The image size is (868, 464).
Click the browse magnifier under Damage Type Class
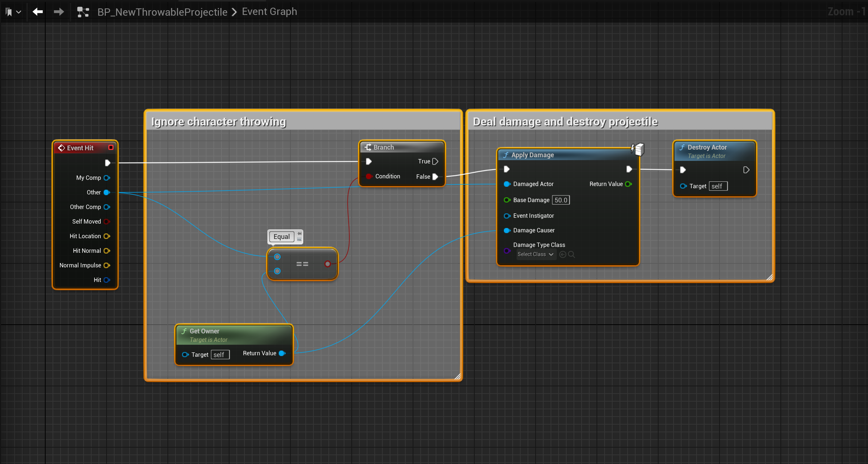click(x=572, y=254)
